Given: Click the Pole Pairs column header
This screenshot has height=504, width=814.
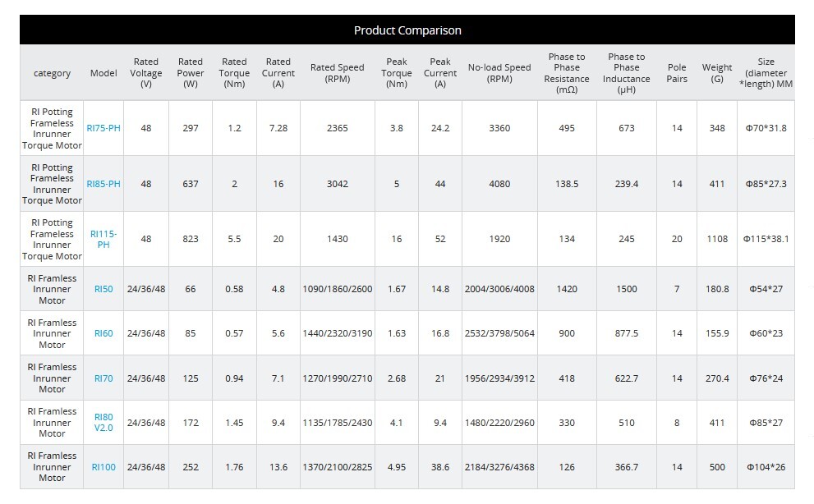Looking at the screenshot, I should (x=677, y=73).
